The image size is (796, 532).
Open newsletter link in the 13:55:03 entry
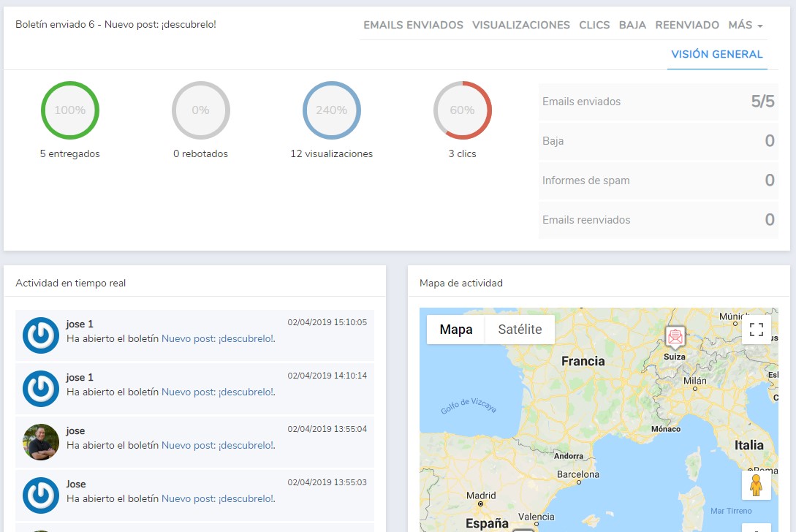(218, 498)
